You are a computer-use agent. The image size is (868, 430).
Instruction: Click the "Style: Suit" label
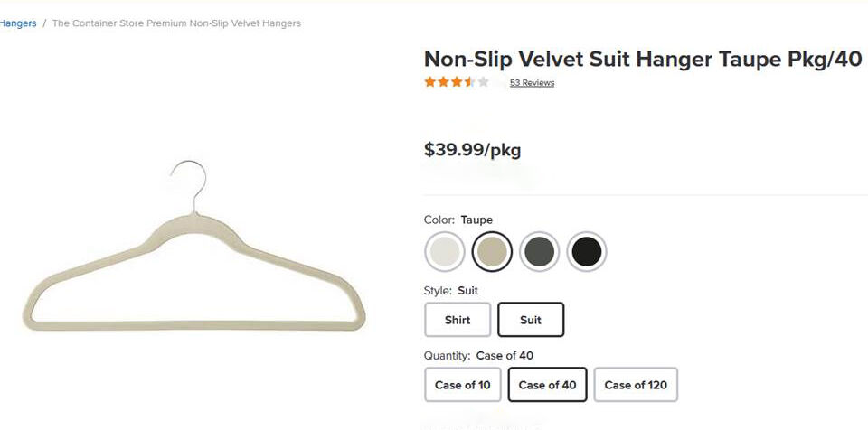[x=451, y=291]
